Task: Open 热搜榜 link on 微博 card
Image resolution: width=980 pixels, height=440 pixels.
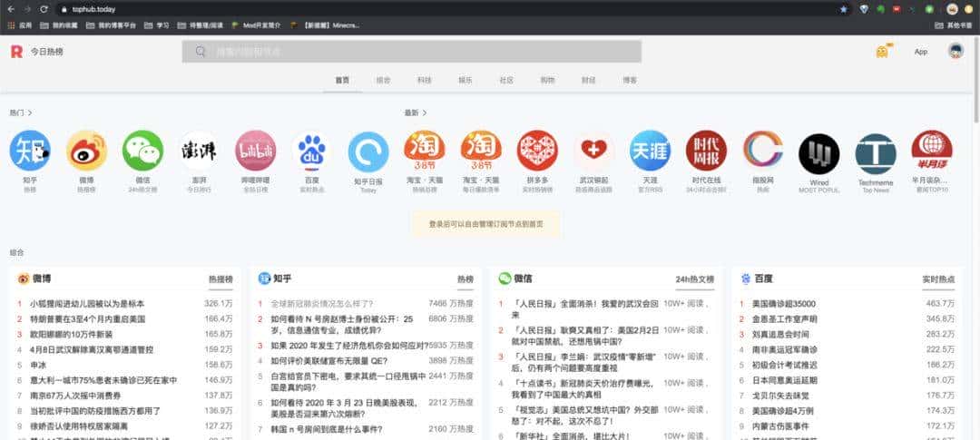Action: pyautogui.click(x=220, y=279)
